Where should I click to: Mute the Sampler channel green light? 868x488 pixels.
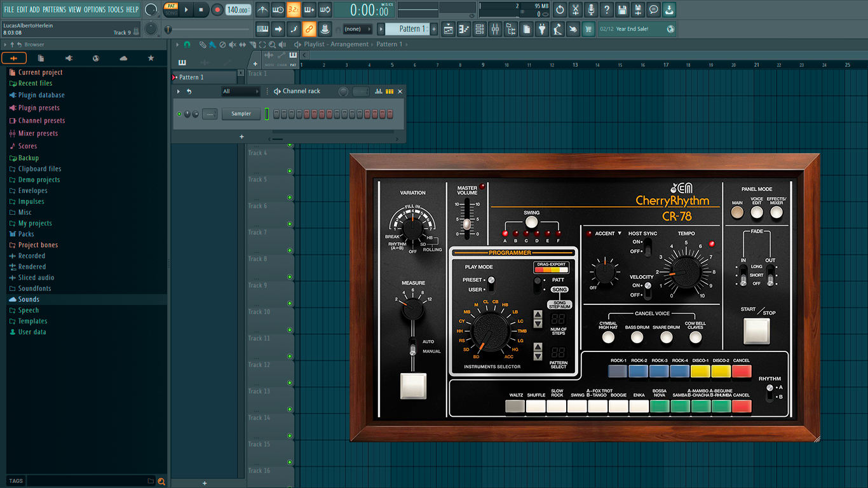click(x=179, y=114)
